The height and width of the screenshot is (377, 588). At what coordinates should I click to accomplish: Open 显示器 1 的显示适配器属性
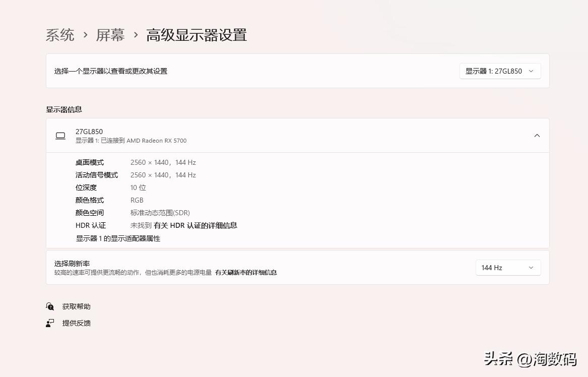click(x=118, y=238)
